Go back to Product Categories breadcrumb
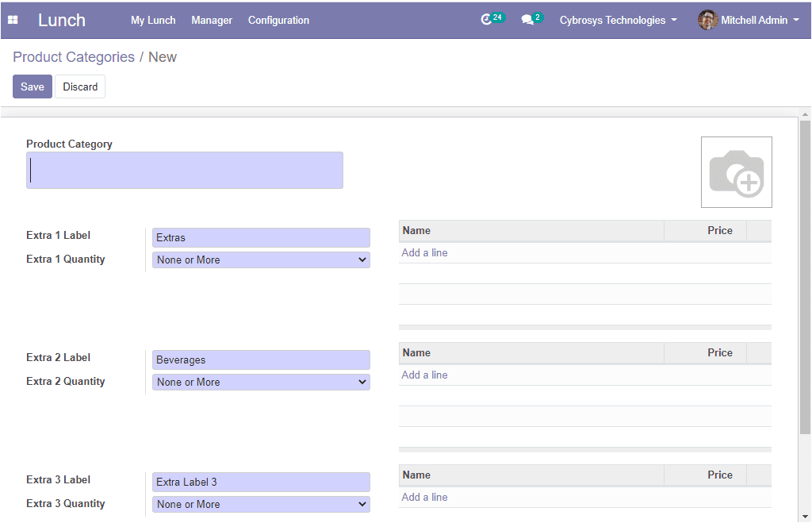 [74, 57]
